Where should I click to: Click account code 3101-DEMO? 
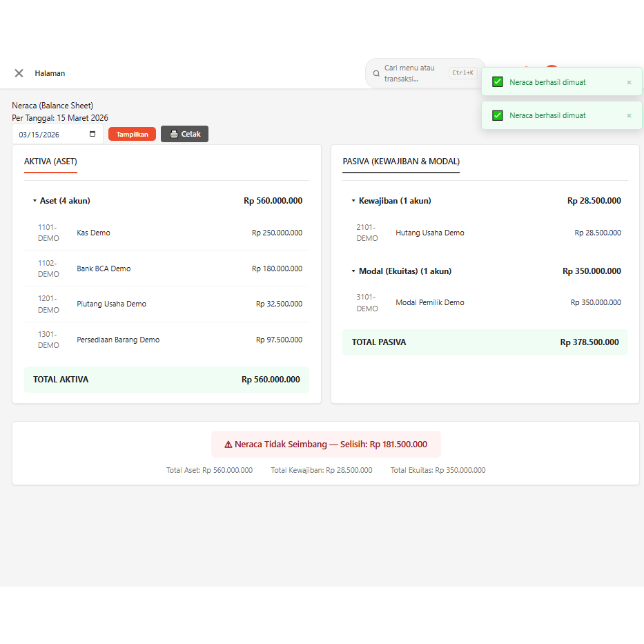367,302
